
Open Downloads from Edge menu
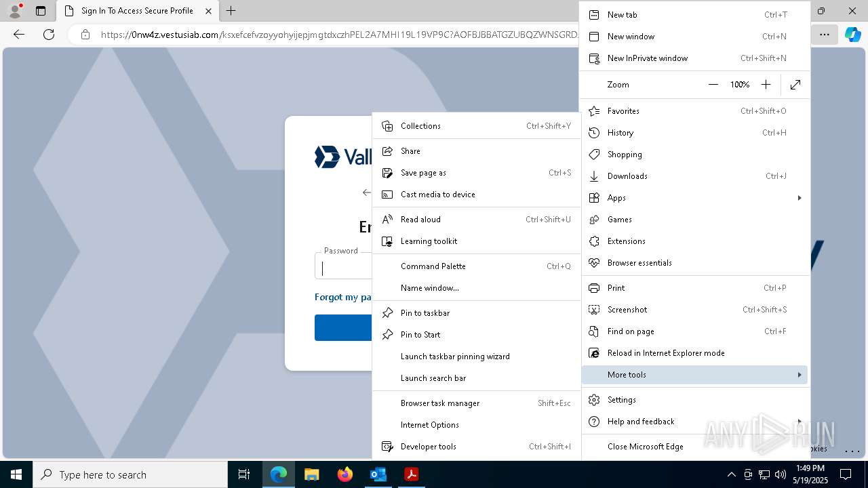click(695, 176)
